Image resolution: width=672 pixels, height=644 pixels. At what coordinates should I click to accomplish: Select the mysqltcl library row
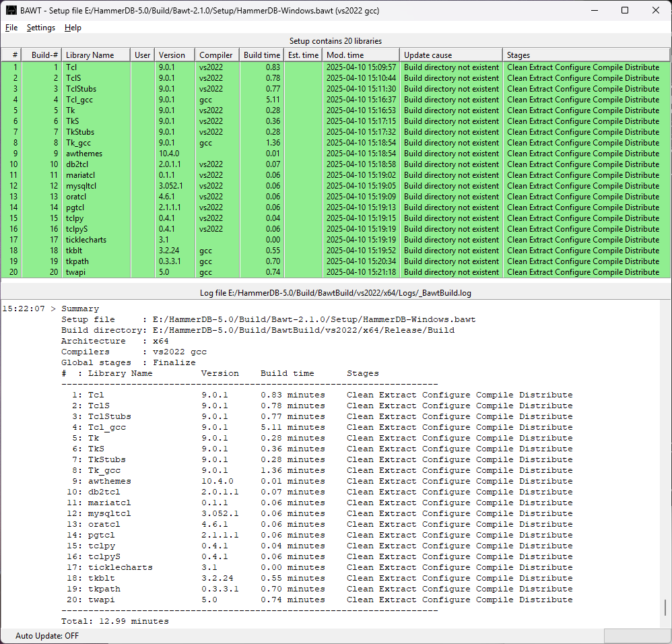[335, 186]
